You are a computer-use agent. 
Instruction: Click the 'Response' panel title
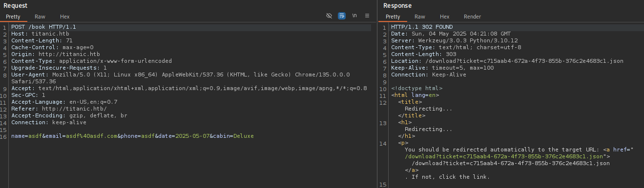pos(397,5)
